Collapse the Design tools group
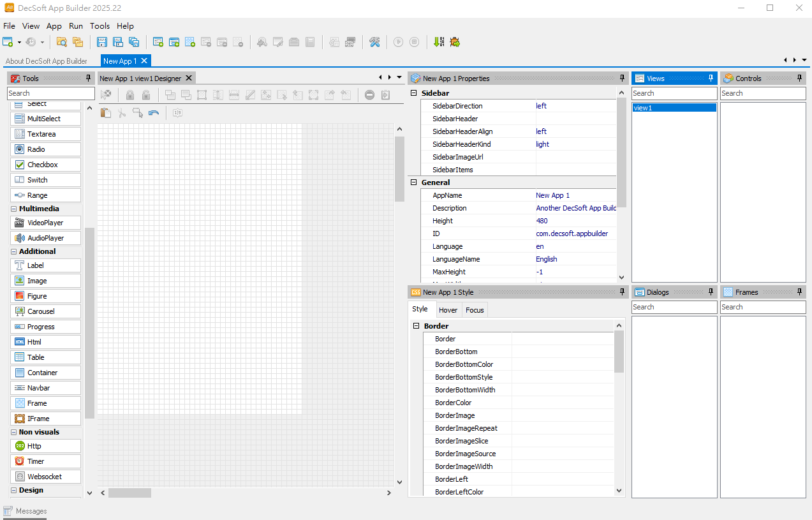This screenshot has height=520, width=812. (x=13, y=490)
